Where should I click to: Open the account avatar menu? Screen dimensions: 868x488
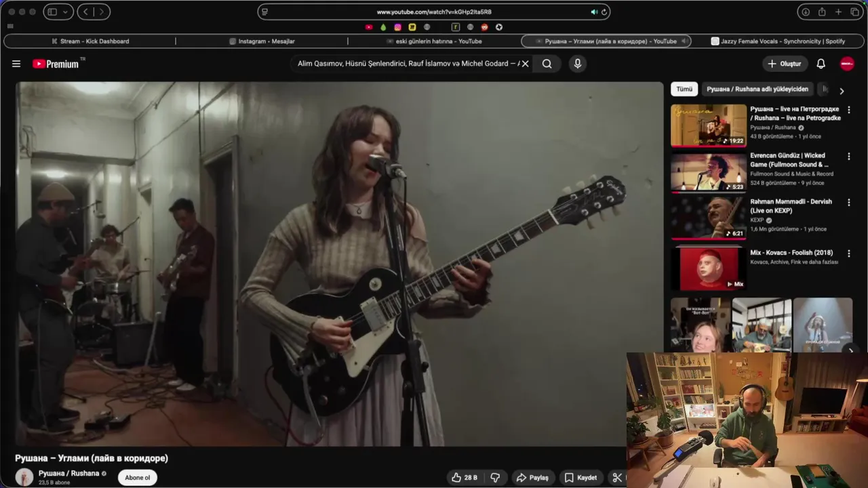[847, 64]
